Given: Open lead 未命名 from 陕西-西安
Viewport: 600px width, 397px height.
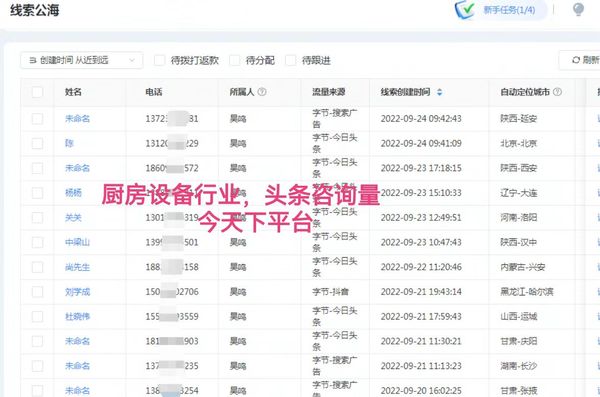Looking at the screenshot, I should click(77, 168).
